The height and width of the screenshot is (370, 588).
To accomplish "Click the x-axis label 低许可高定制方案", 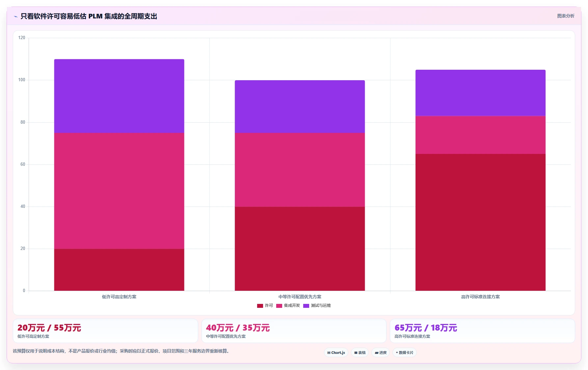I will pos(119,297).
